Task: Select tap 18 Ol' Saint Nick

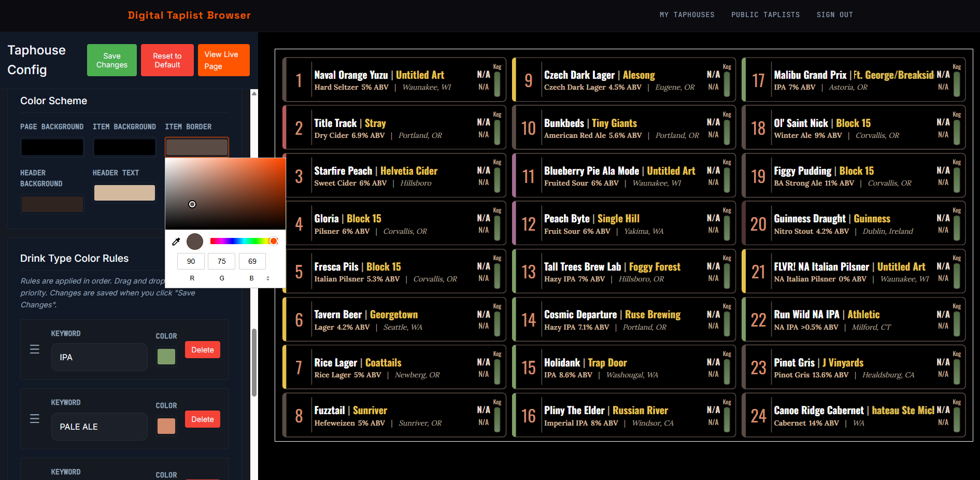Action: pyautogui.click(x=854, y=128)
